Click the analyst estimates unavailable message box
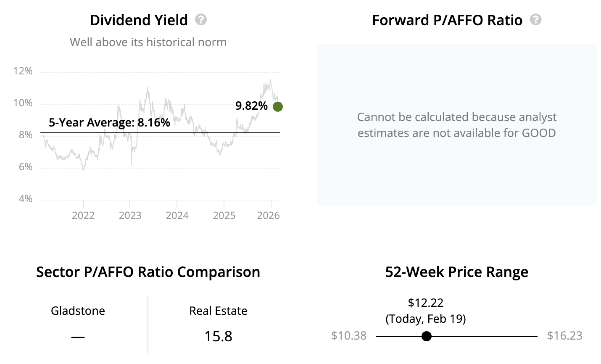Image resolution: width=601 pixels, height=364 pixels. [x=456, y=125]
